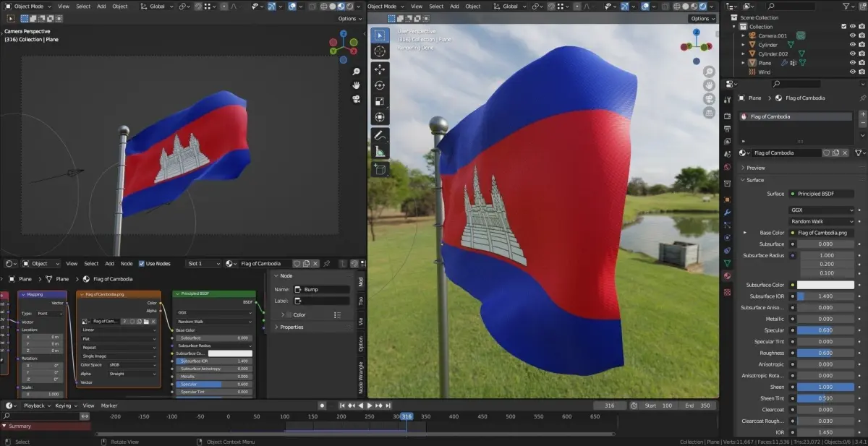Toggle auto keying record button
Screen dimensions: 868x446
[x=323, y=406]
